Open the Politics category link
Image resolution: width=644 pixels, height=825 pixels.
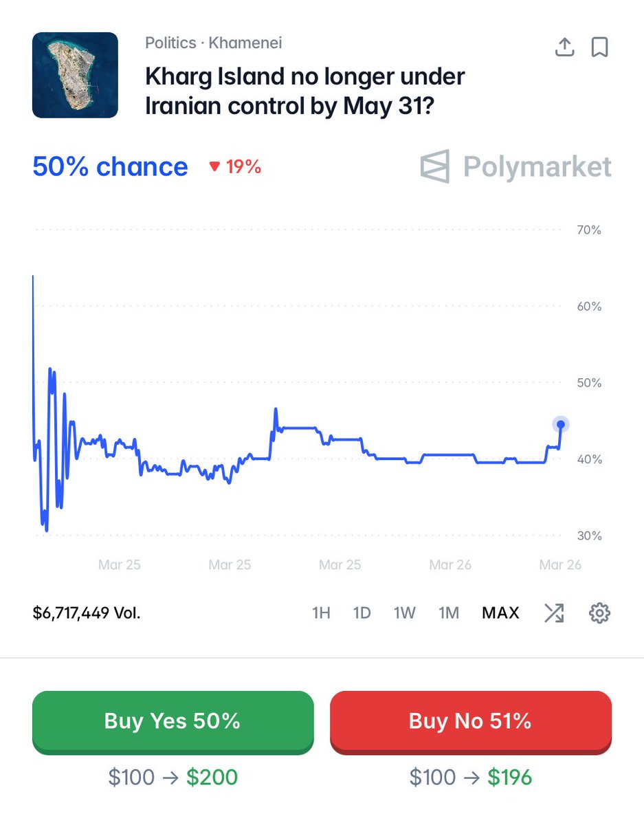point(170,43)
